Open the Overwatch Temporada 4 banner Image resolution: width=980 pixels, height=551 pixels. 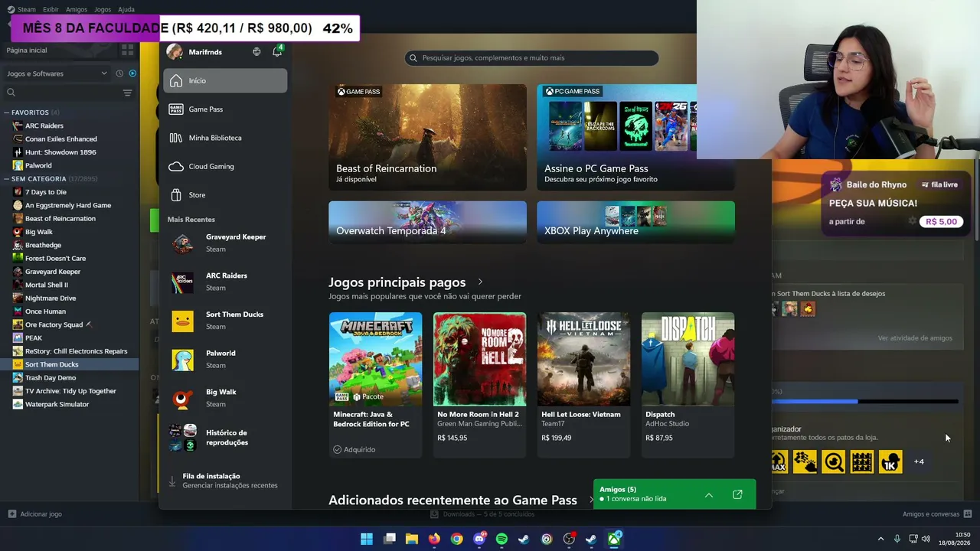pos(427,222)
